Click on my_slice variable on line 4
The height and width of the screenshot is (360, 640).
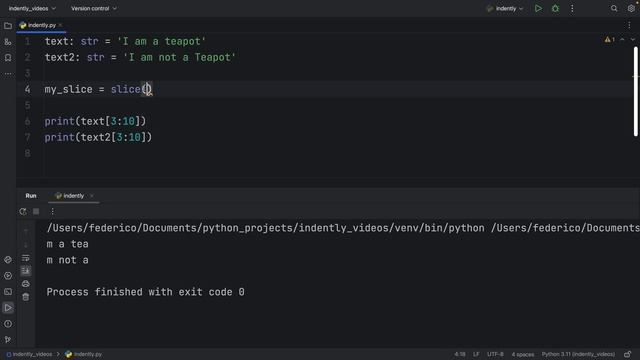pos(69,89)
